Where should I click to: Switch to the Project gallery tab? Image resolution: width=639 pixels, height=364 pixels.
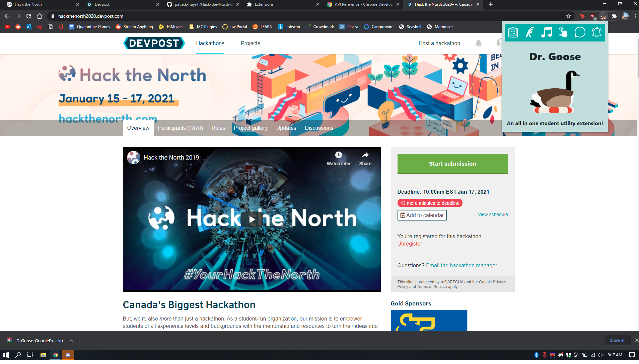coord(251,128)
